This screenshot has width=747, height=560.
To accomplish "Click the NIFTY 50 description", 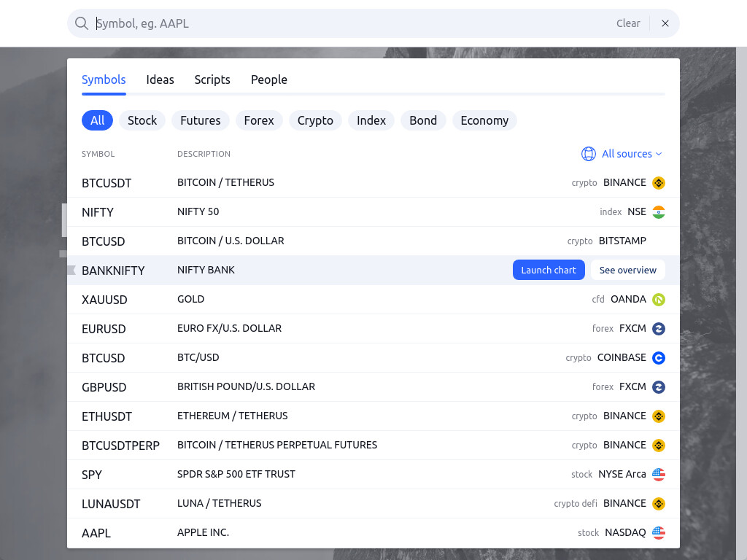I will tap(198, 211).
